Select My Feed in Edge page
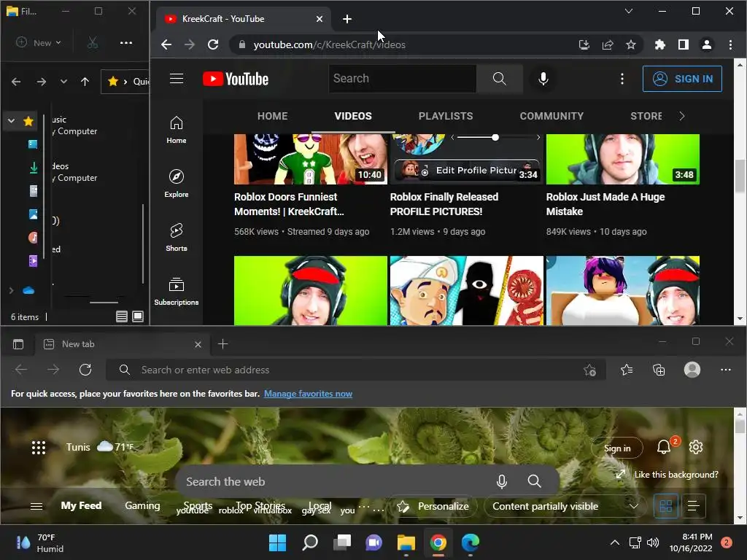Image resolution: width=747 pixels, height=560 pixels. click(81, 505)
